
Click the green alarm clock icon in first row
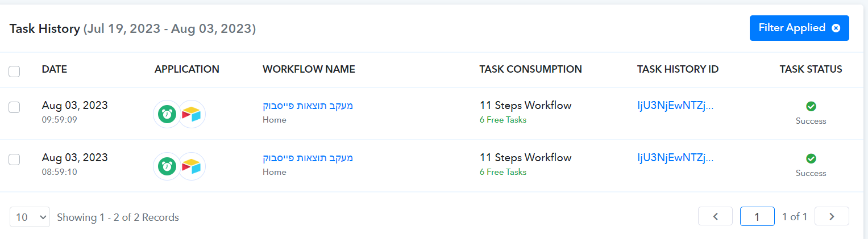pos(167,114)
